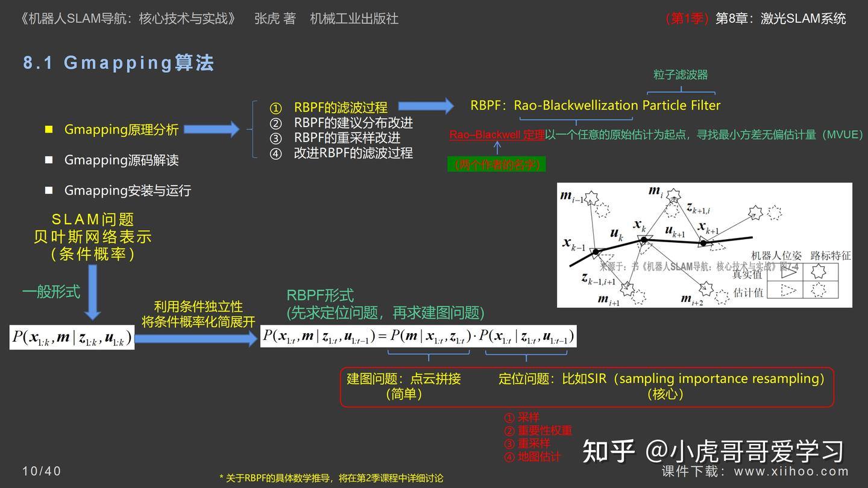Click the general-form formula P(x1:k, m | z1:k, u1:k)
This screenshot has height=488, width=868.
(72, 337)
